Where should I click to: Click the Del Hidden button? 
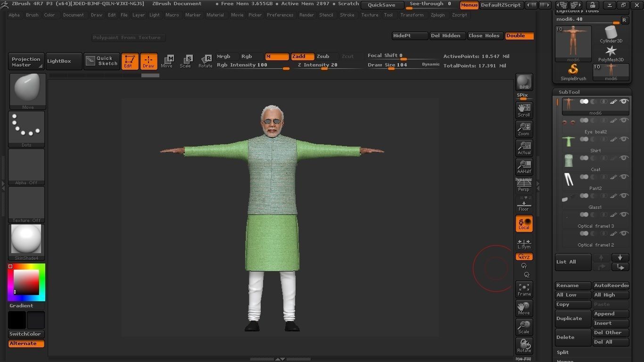tap(446, 35)
